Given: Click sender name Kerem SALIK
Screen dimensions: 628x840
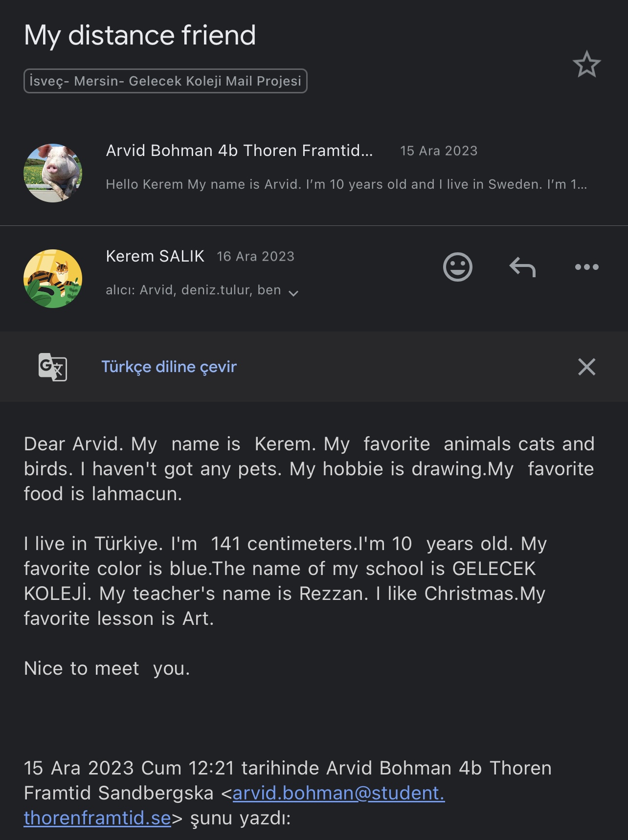Looking at the screenshot, I should [x=155, y=256].
